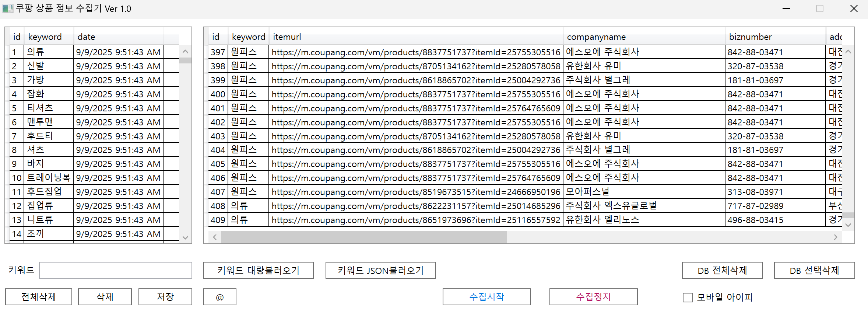This screenshot has width=868, height=316.
Task: Click the @ button
Action: click(219, 297)
